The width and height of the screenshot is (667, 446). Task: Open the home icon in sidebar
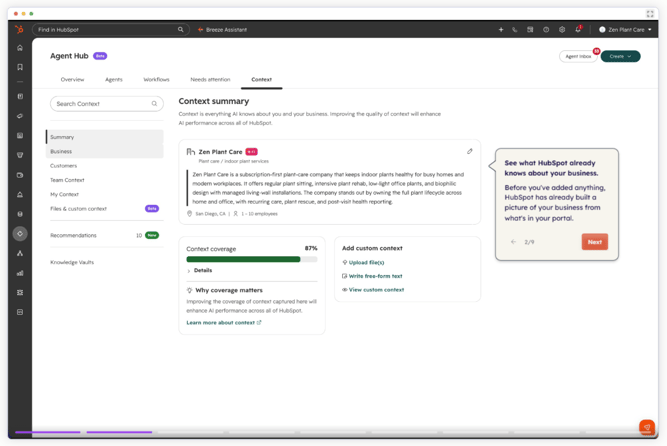tap(20, 48)
